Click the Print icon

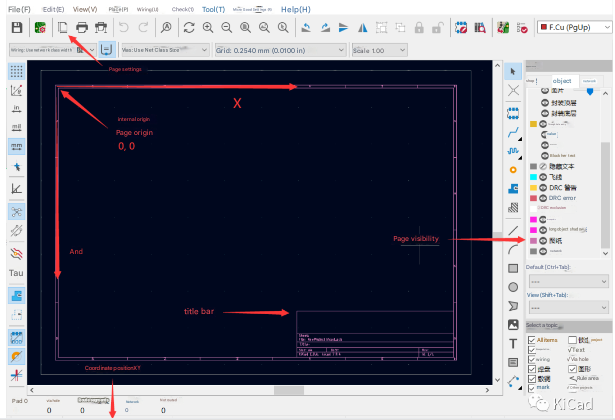pos(82,28)
